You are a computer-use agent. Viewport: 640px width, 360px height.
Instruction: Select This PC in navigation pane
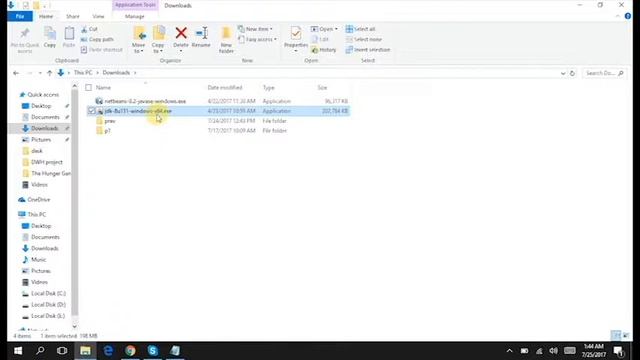pos(37,214)
